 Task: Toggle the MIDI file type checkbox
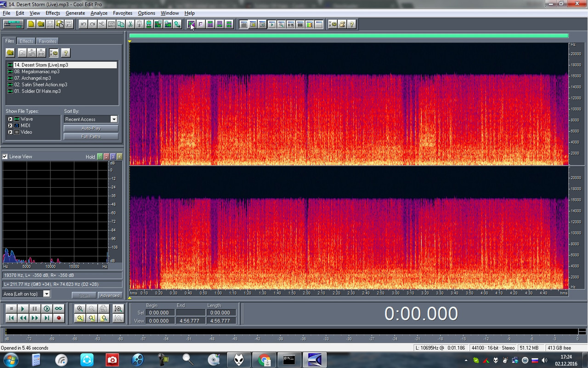10,125
